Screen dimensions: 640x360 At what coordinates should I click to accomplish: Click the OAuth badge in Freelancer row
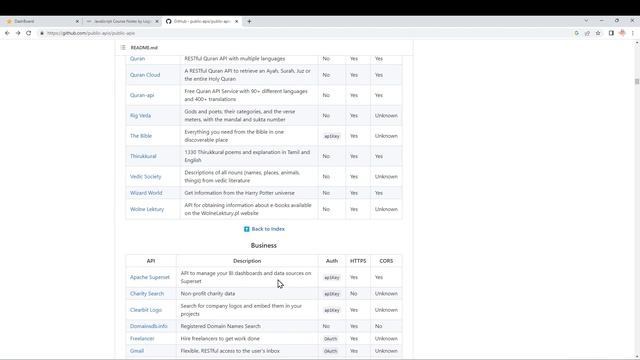(x=331, y=339)
